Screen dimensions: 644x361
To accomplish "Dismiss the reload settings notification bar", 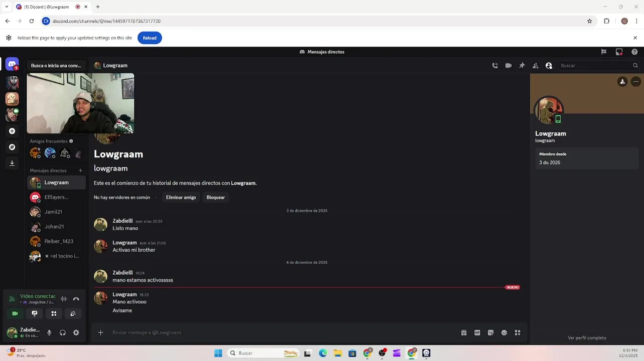I will click(635, 38).
